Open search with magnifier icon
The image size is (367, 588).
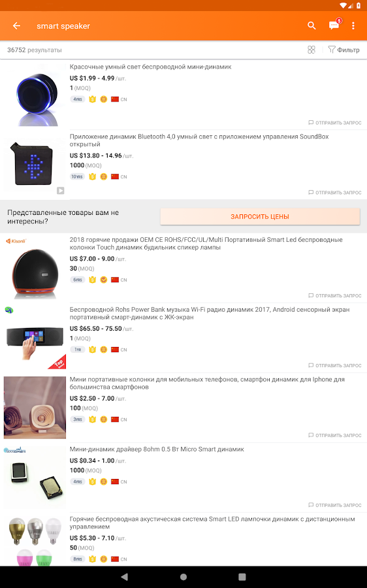point(311,25)
